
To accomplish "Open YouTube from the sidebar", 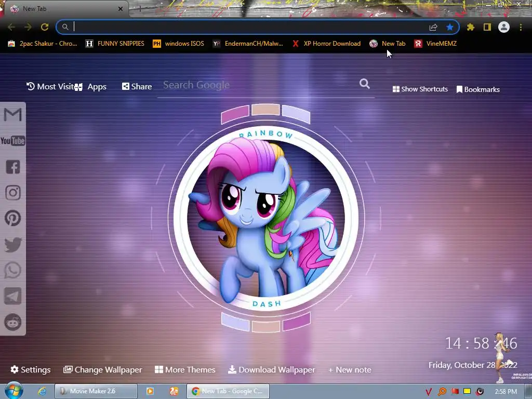I will point(12,140).
